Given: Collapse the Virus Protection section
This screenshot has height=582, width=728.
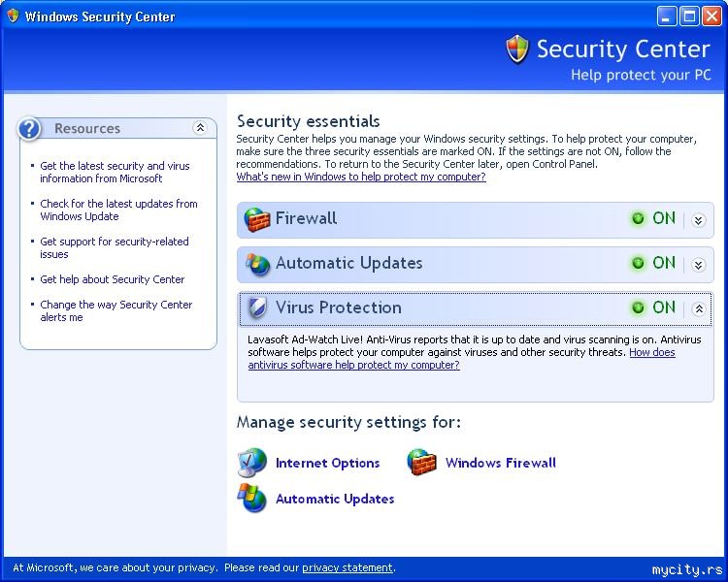Looking at the screenshot, I should pos(699,309).
